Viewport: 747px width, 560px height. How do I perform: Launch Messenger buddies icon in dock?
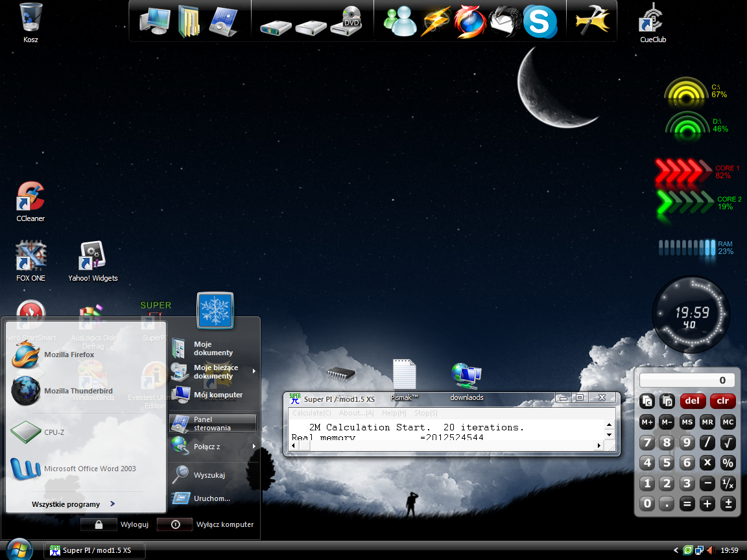[400, 21]
